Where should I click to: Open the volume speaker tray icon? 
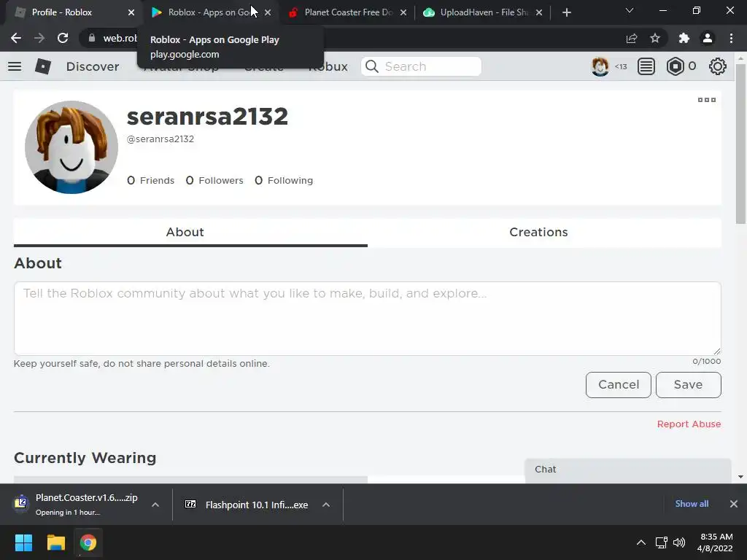pyautogui.click(x=679, y=542)
